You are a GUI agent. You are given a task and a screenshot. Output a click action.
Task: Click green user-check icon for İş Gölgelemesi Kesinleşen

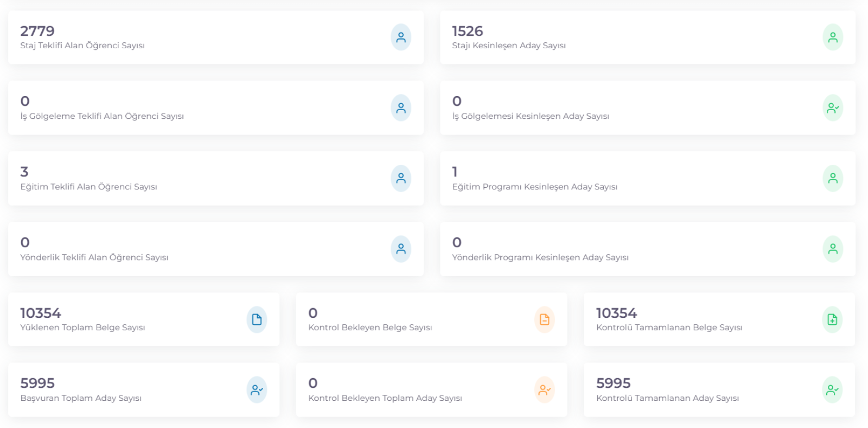833,108
